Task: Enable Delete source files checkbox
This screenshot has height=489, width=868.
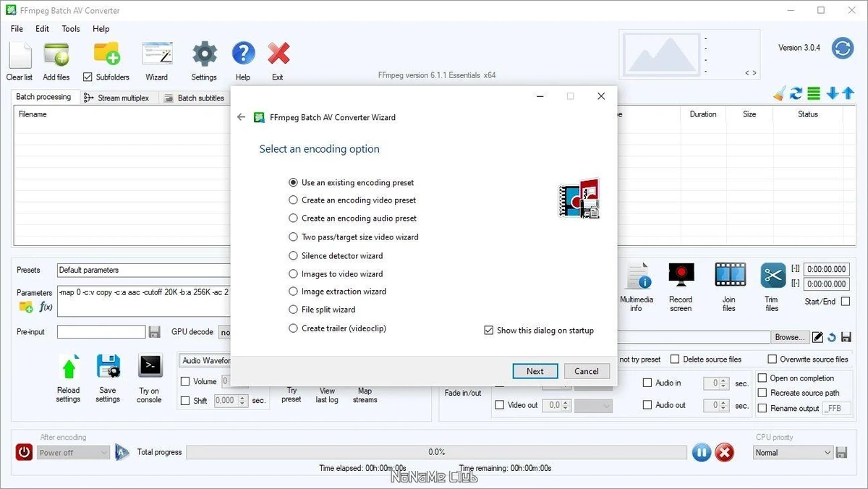Action: click(x=675, y=359)
